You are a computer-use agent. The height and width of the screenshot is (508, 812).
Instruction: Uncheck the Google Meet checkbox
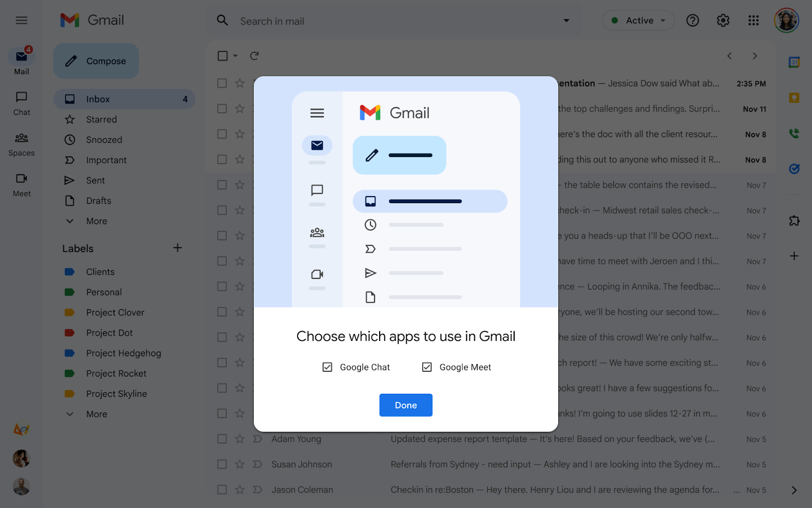click(x=427, y=367)
